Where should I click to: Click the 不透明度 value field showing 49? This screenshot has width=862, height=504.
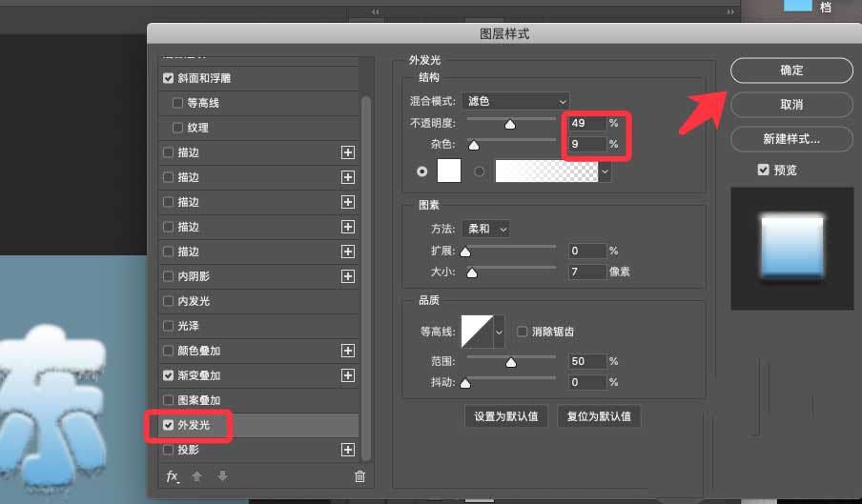[586, 123]
